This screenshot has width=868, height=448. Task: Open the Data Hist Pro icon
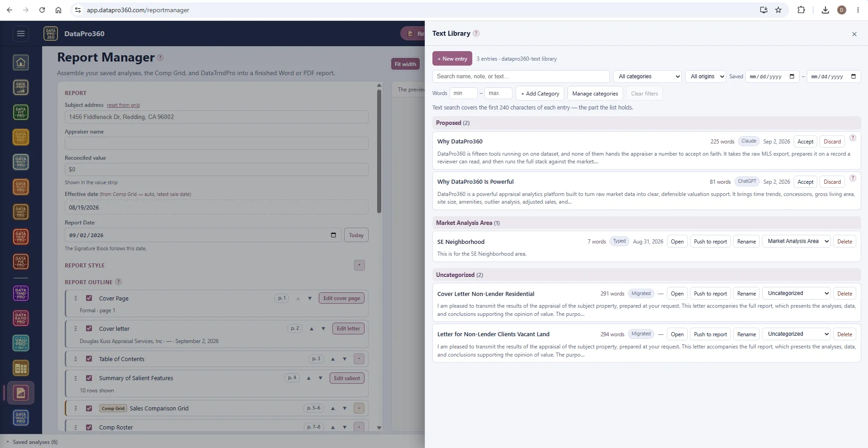[21, 212]
